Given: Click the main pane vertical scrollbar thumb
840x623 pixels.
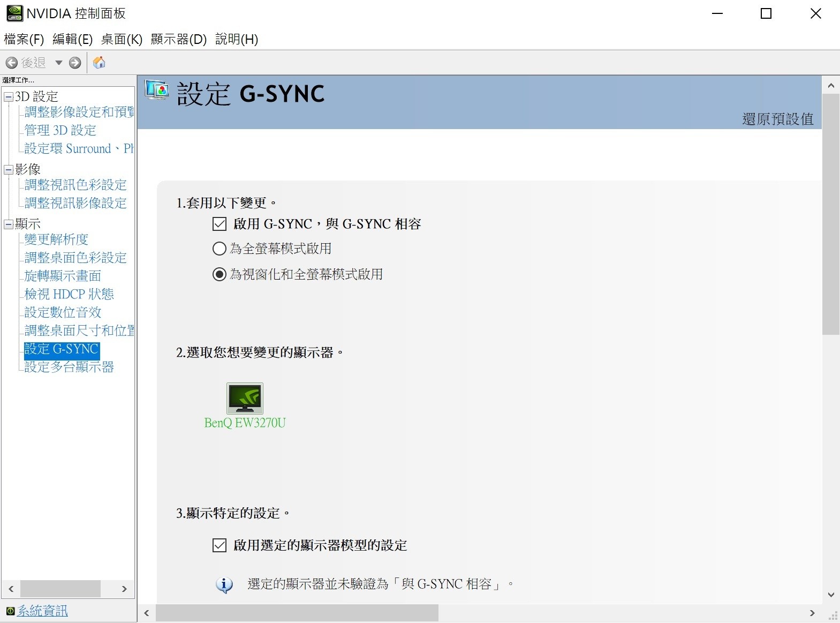Looking at the screenshot, I should (831, 214).
